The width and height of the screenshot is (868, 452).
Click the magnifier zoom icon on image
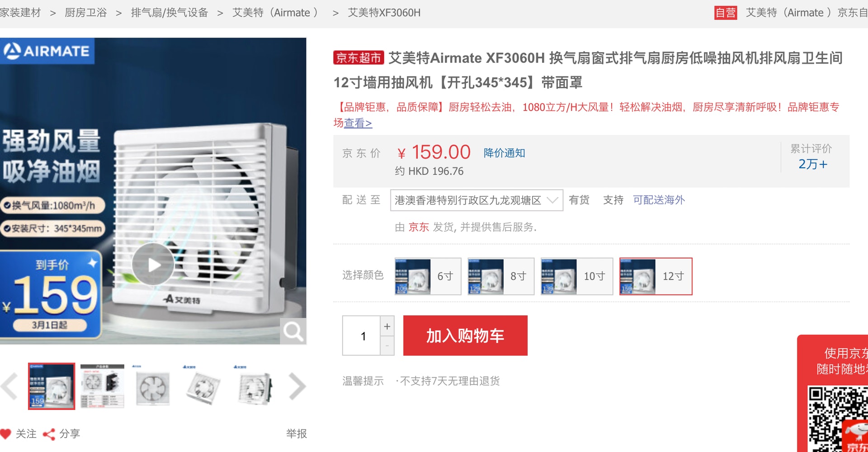pos(293,332)
